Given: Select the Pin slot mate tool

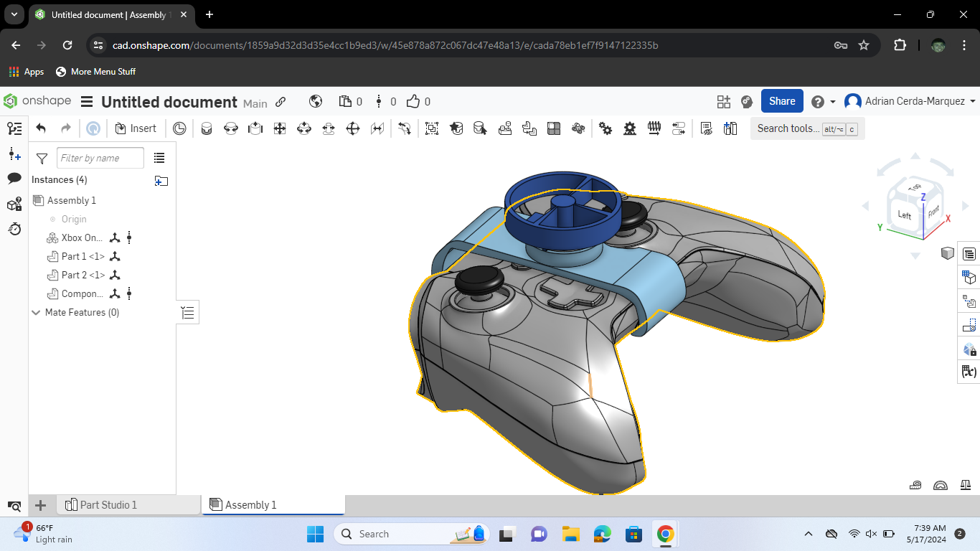Looking at the screenshot, I should (329, 128).
